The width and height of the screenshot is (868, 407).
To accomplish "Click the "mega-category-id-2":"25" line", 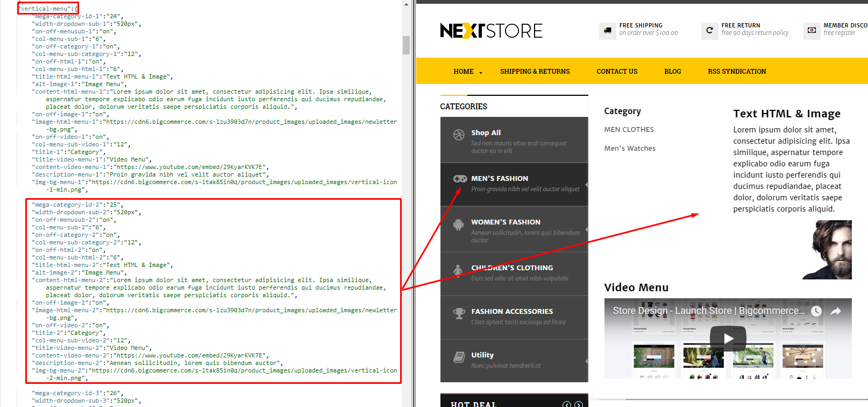I will pos(77,205).
